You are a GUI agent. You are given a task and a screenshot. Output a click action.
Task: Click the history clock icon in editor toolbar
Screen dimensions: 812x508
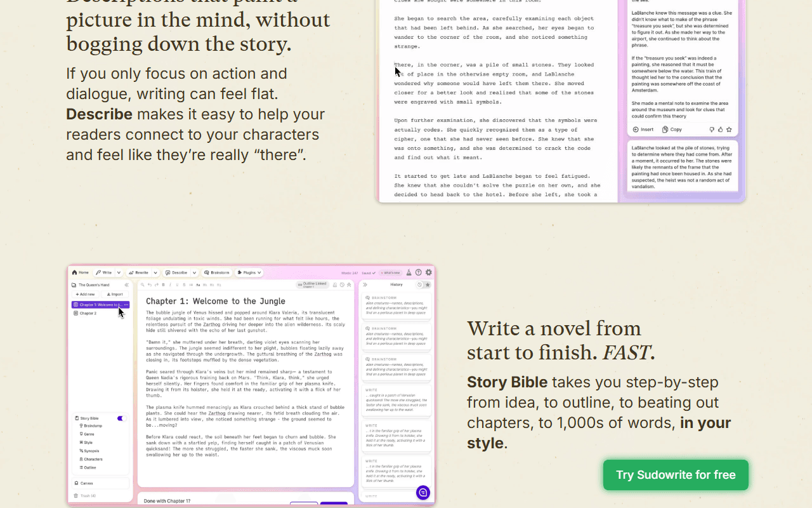(x=342, y=285)
